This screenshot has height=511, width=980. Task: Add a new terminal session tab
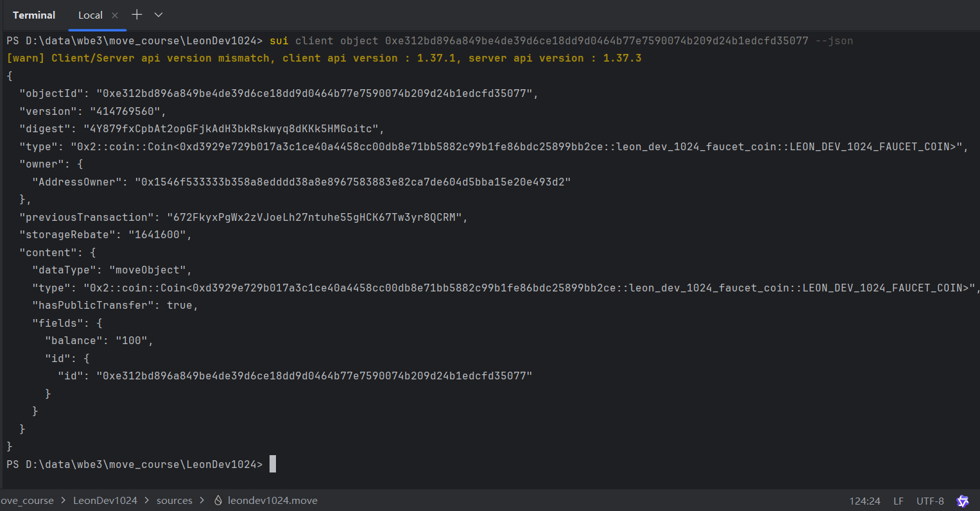coord(137,15)
